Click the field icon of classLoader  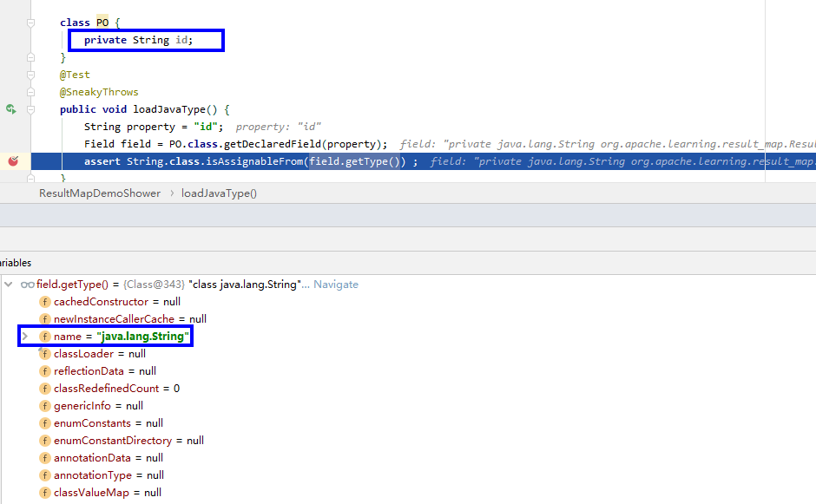pyautogui.click(x=45, y=354)
